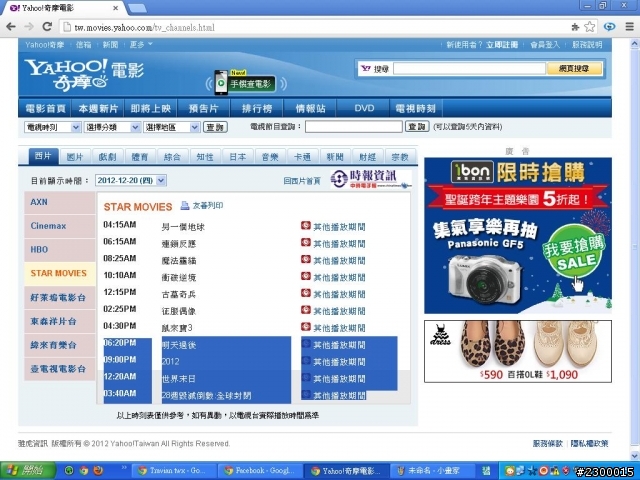The width and height of the screenshot is (640, 480).
Task: Open the date dropdown showing 2012-12-20
Action: click(131, 180)
